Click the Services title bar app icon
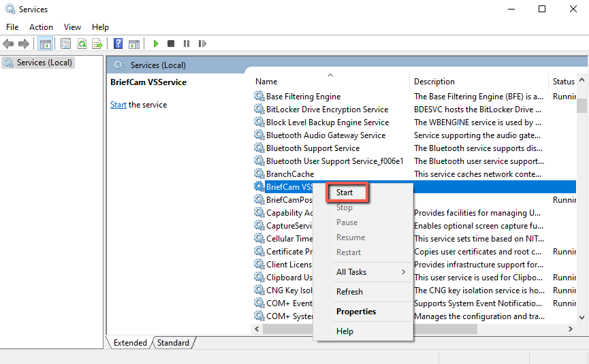Image resolution: width=589 pixels, height=364 pixels. [10, 9]
